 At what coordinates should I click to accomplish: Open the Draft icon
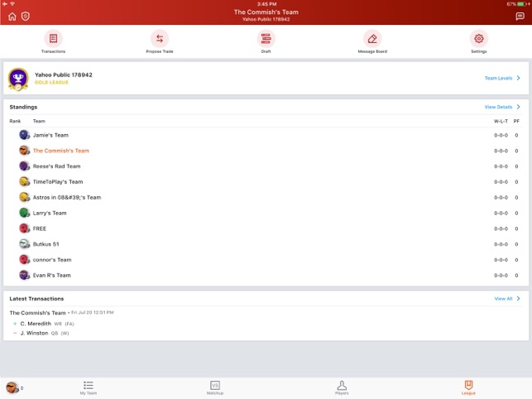click(266, 38)
